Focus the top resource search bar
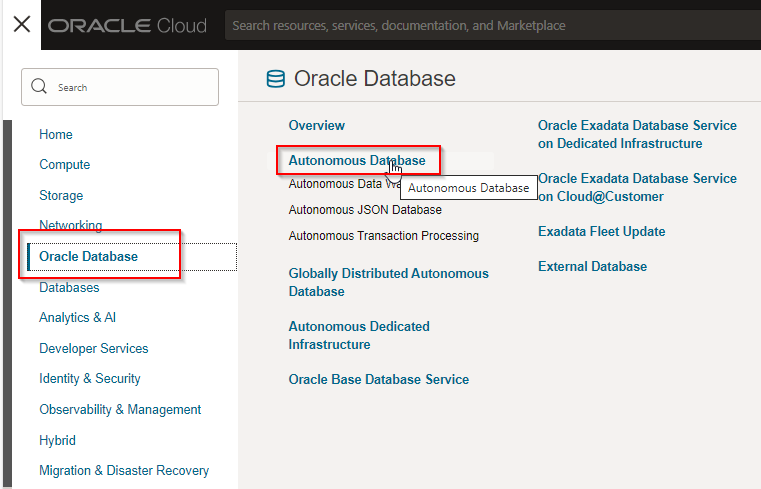Screen dimensions: 761x489 [x=493, y=25]
